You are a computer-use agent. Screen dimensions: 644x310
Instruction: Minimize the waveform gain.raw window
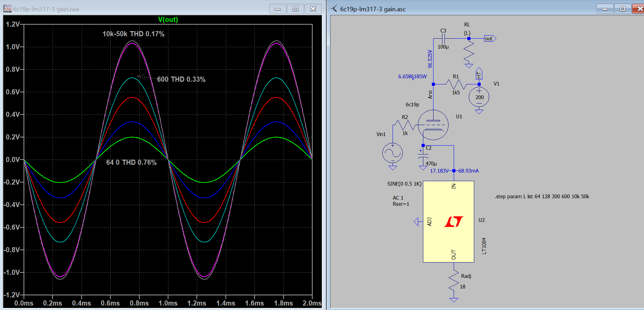(278, 9)
